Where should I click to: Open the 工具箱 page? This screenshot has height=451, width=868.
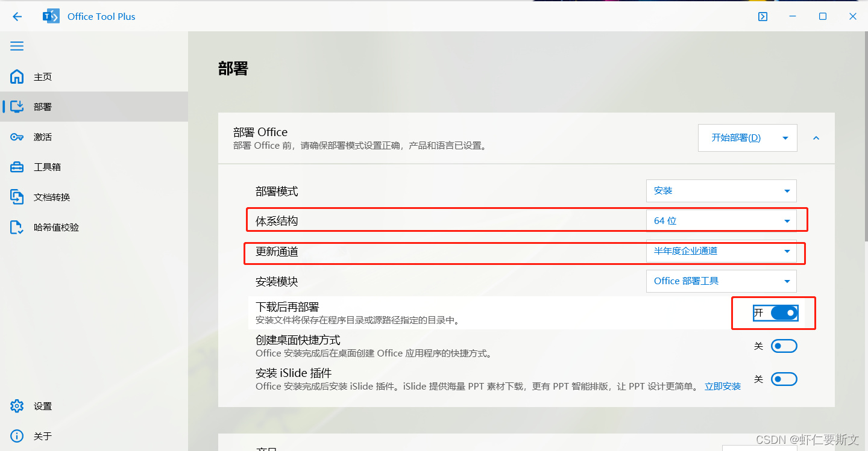pyautogui.click(x=94, y=167)
